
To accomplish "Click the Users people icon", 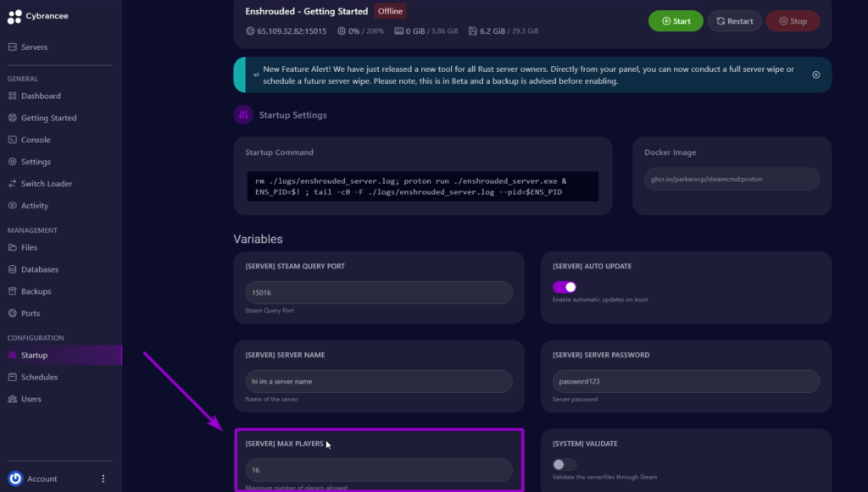I will coord(12,399).
